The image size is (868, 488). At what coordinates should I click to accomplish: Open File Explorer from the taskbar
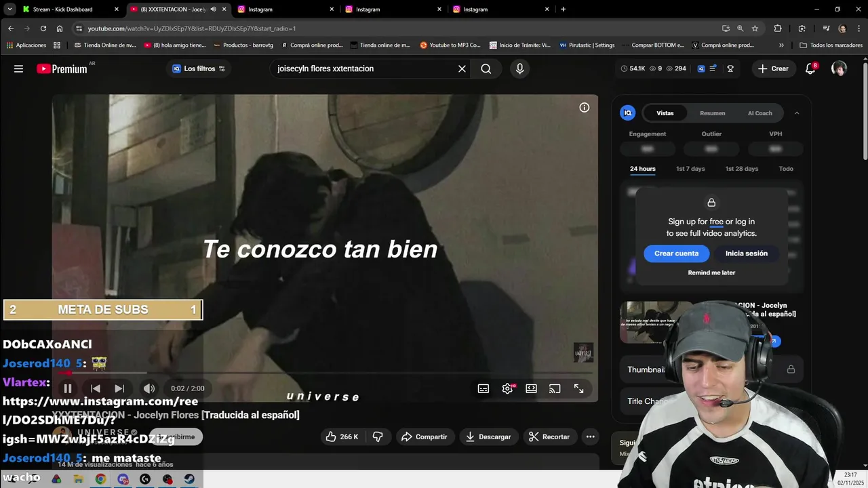click(79, 479)
